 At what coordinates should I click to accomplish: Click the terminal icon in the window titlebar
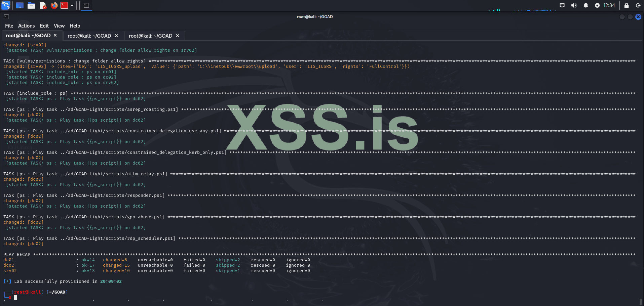click(6, 16)
